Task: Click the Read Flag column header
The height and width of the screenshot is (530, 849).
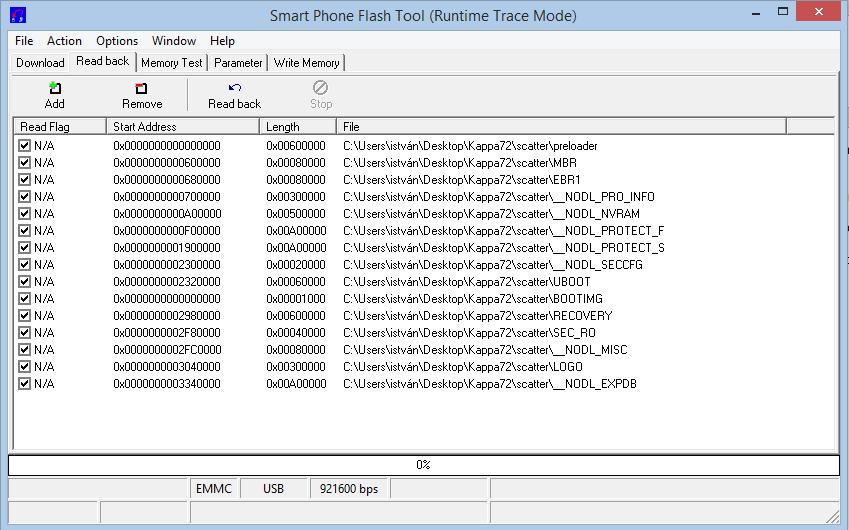Action: [60, 127]
